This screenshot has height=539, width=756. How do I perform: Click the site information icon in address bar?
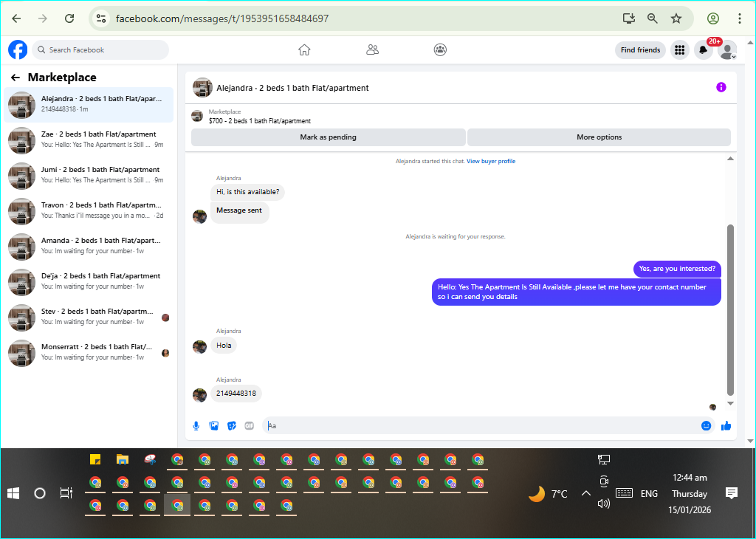tap(100, 18)
